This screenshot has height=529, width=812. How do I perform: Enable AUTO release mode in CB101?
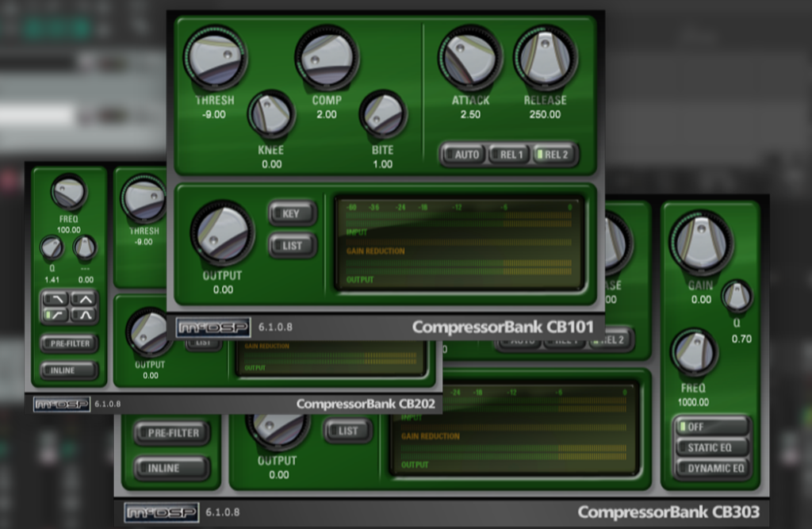465,154
